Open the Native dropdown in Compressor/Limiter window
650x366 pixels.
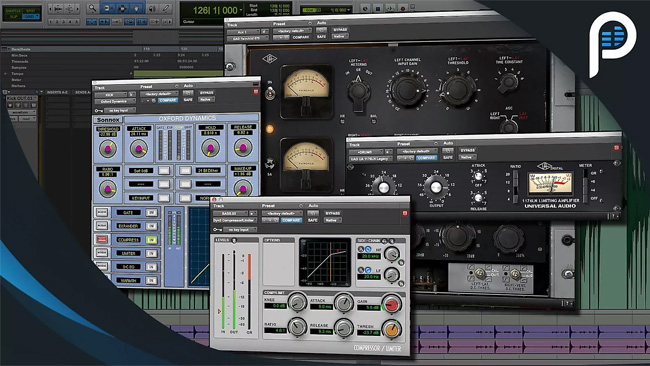click(x=333, y=220)
